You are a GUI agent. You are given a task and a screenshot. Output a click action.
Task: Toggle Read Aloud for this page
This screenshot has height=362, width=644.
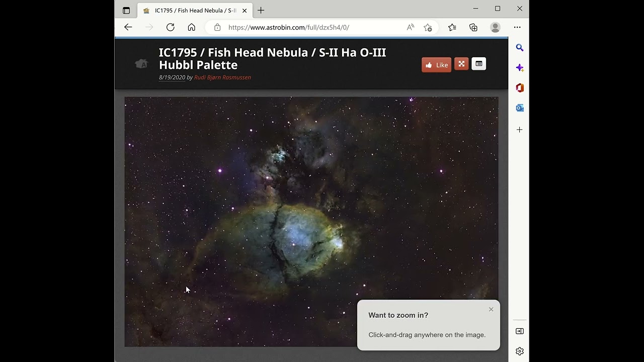411,27
